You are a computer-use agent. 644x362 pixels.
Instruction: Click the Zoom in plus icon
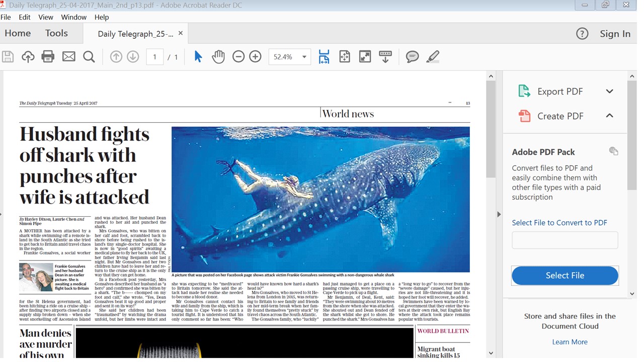click(256, 57)
